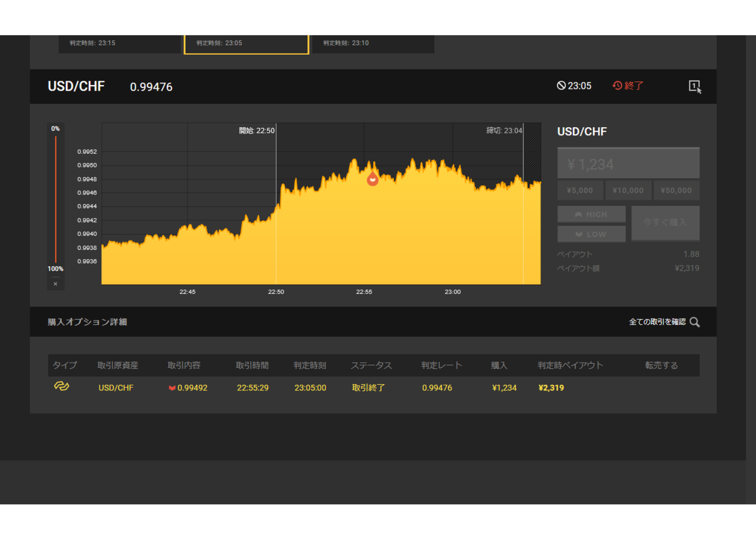Click the payout ratio 1.88 value
Image resolution: width=756 pixels, height=539 pixels.
pos(691,254)
